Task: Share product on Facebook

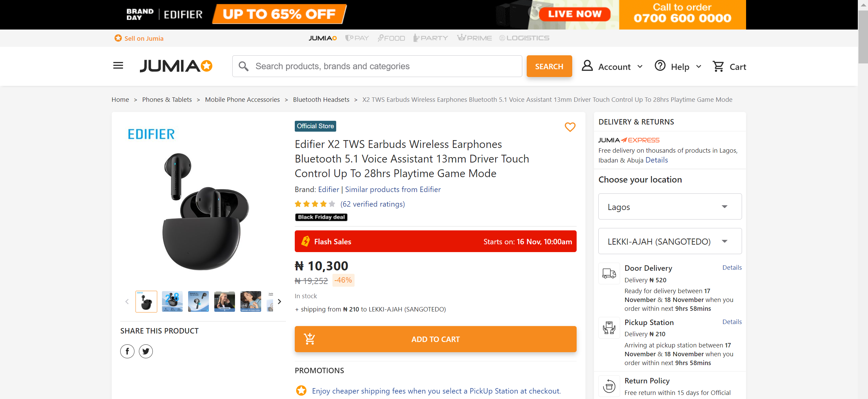Action: pos(127,351)
